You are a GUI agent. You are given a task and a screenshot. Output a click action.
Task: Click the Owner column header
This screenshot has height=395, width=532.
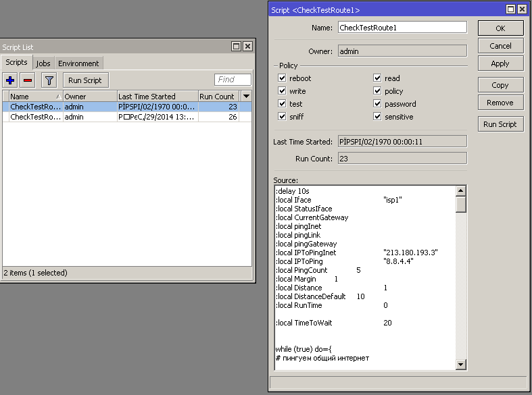click(x=90, y=97)
